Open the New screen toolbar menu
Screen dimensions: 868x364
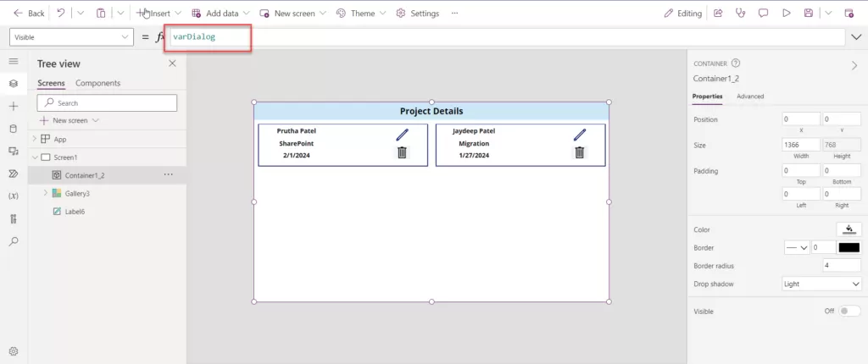coord(292,14)
